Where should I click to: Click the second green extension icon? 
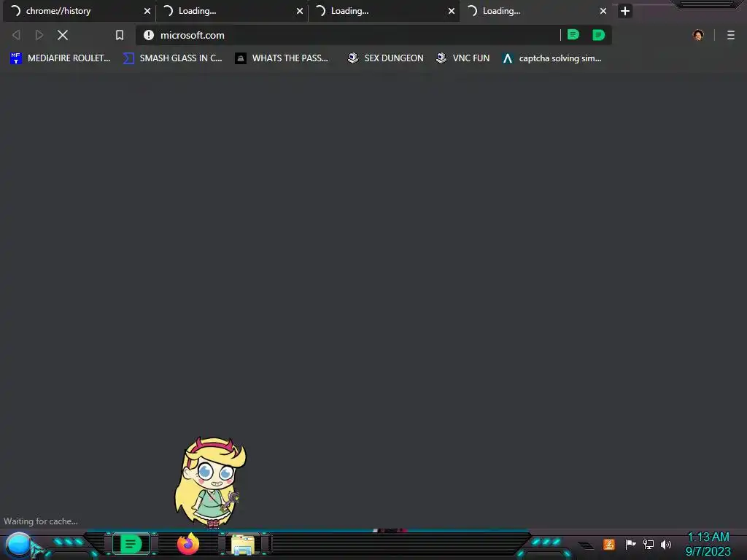point(598,35)
